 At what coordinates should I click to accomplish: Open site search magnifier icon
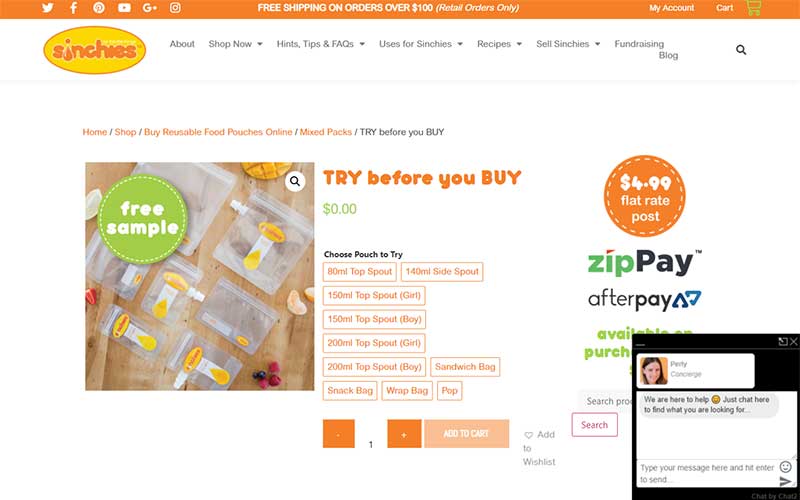coord(741,49)
